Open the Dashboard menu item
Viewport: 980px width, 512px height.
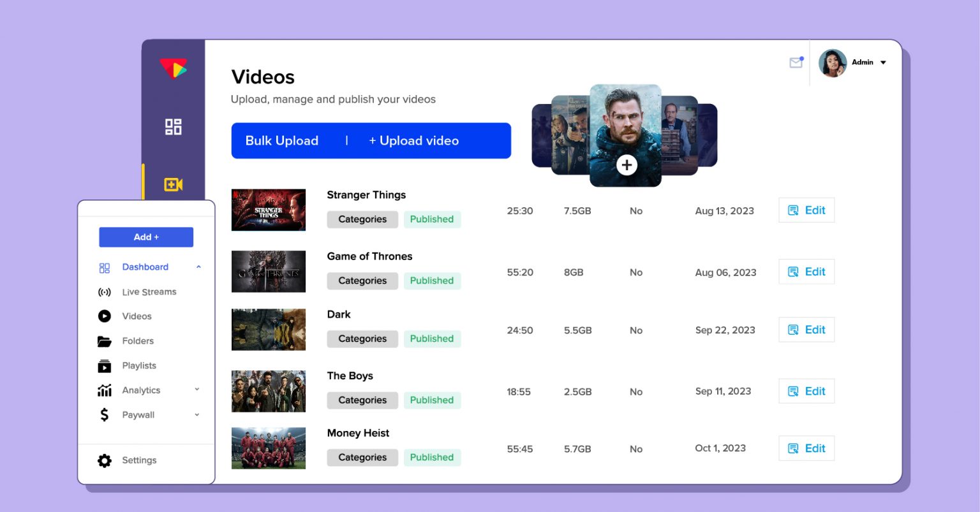[x=145, y=267]
